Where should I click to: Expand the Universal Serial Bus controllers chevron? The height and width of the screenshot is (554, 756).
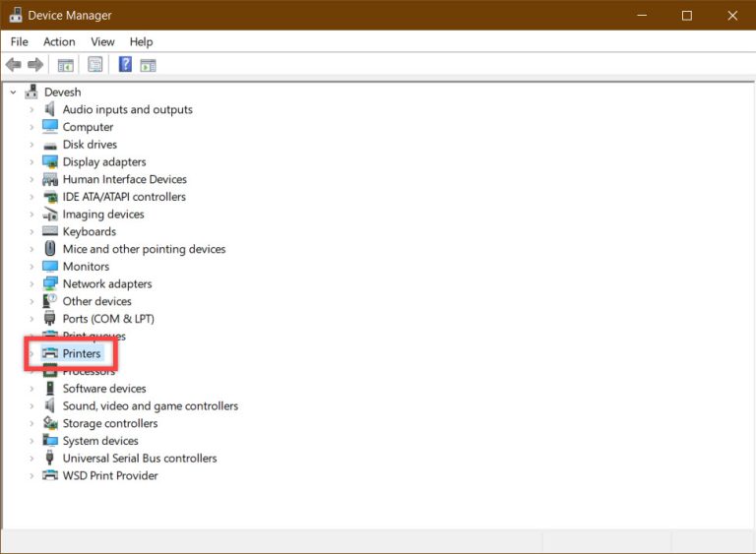pyautogui.click(x=31, y=458)
